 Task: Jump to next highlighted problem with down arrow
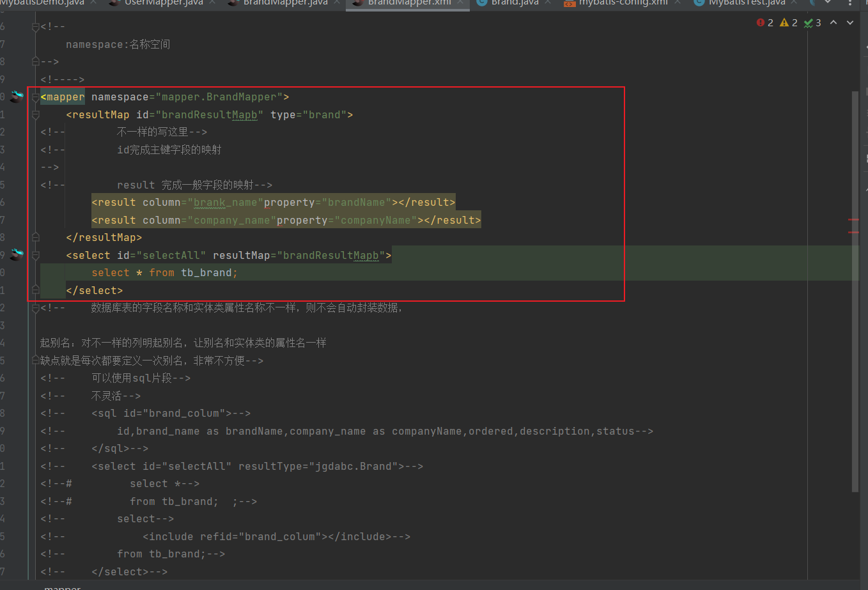(850, 22)
